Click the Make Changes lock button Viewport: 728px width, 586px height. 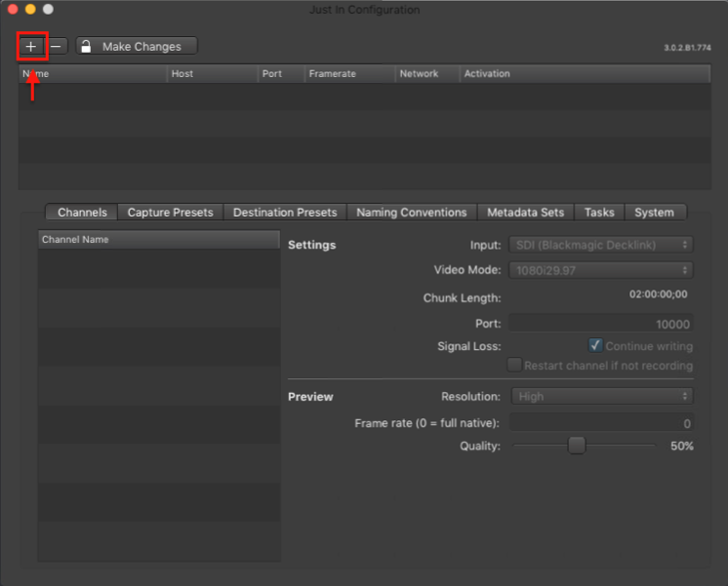point(137,47)
